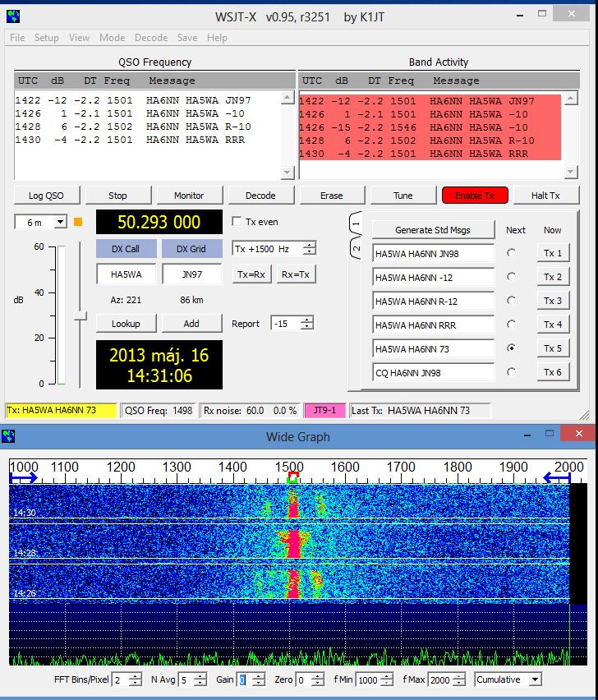Click the pink JT9-1 mode indicator
598x700 pixels.
(324, 410)
